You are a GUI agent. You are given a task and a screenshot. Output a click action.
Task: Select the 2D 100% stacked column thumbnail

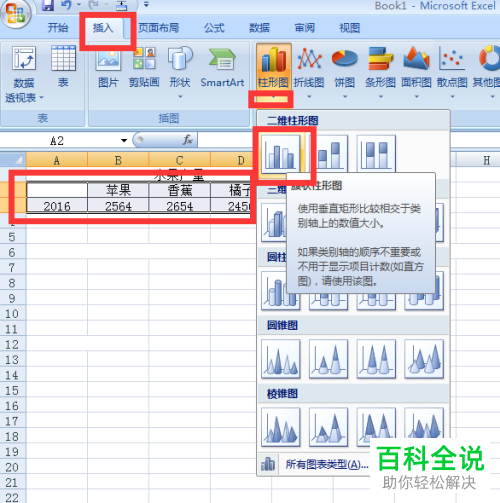(x=376, y=154)
